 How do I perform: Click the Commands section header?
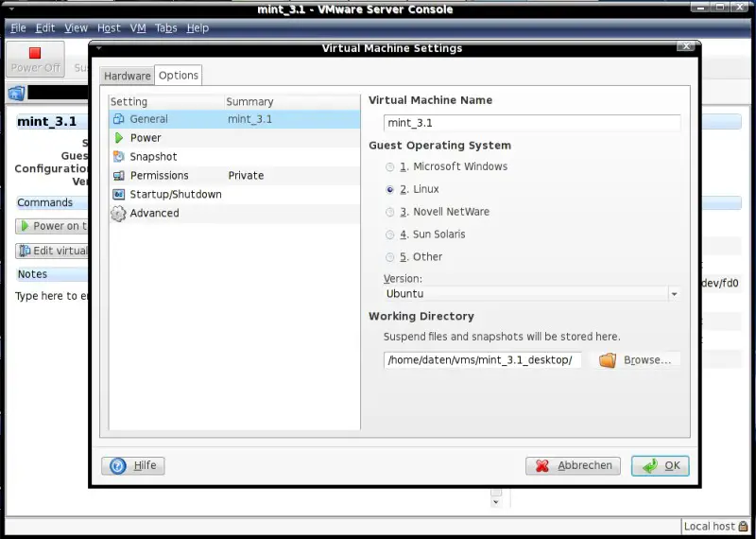52,202
